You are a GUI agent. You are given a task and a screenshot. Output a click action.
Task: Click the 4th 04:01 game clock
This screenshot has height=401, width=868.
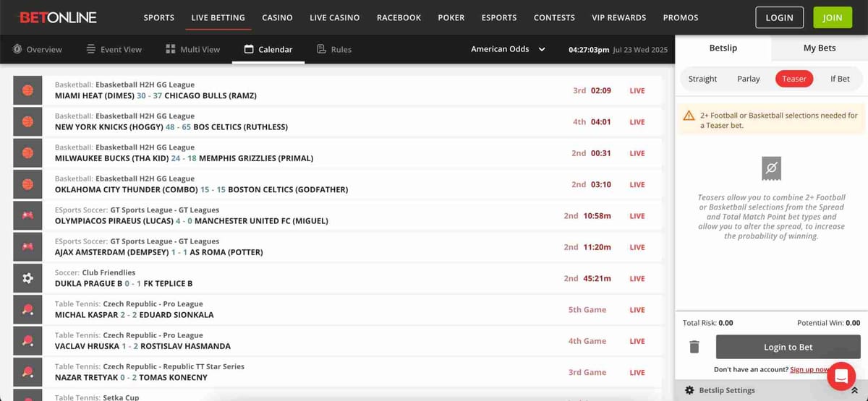pyautogui.click(x=592, y=122)
